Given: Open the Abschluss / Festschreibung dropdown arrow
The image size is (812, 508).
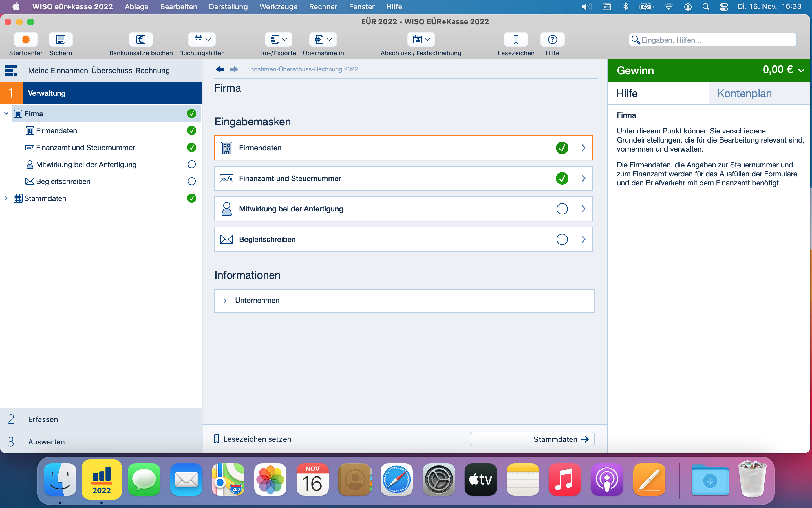Looking at the screenshot, I should point(427,40).
